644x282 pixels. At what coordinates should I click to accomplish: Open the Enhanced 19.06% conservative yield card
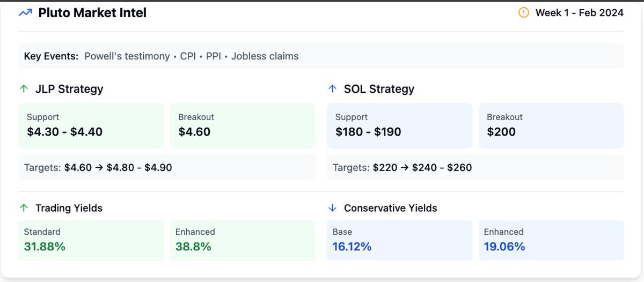(551, 240)
